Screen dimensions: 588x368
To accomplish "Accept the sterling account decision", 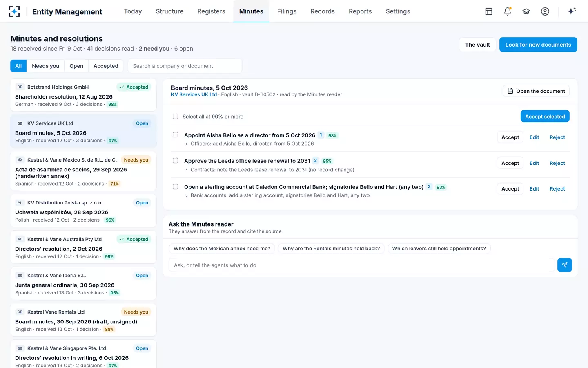I will tap(510, 189).
